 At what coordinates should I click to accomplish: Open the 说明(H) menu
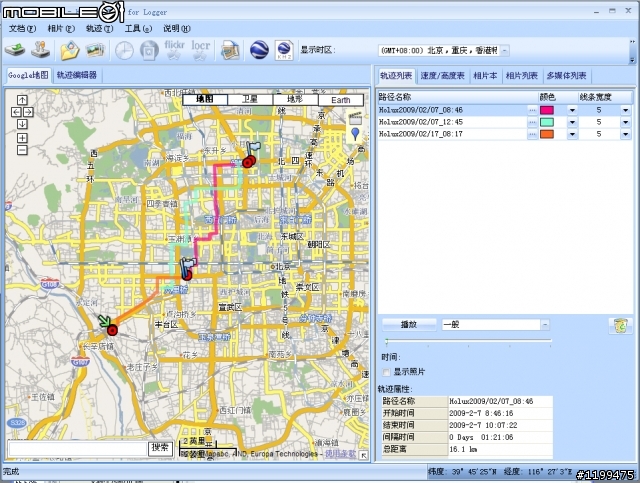[x=177, y=28]
